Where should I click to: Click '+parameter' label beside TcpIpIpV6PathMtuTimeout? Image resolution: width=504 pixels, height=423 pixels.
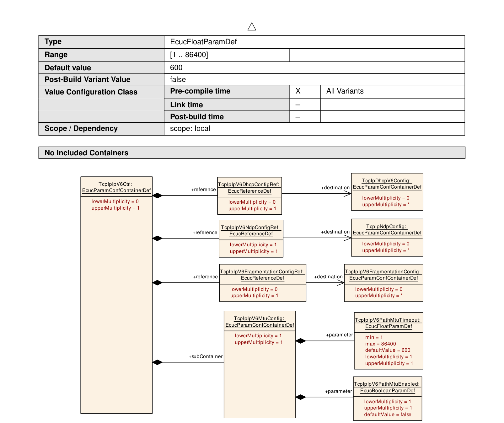click(x=339, y=335)
